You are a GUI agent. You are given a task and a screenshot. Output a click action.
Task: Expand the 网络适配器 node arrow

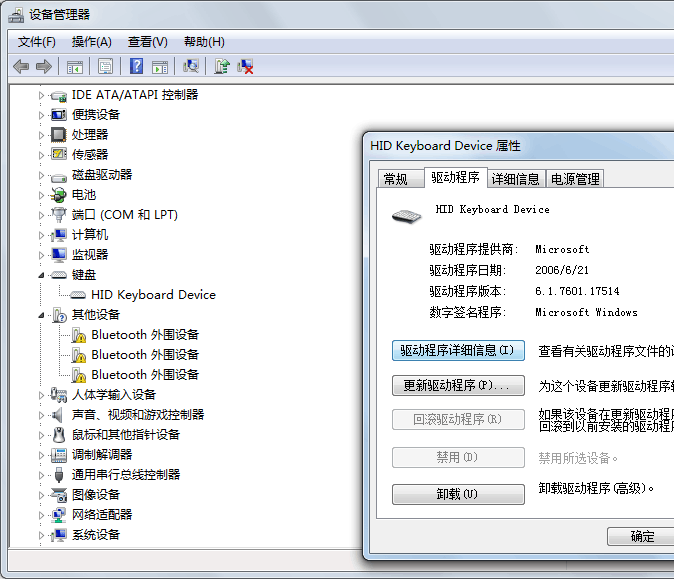41,515
